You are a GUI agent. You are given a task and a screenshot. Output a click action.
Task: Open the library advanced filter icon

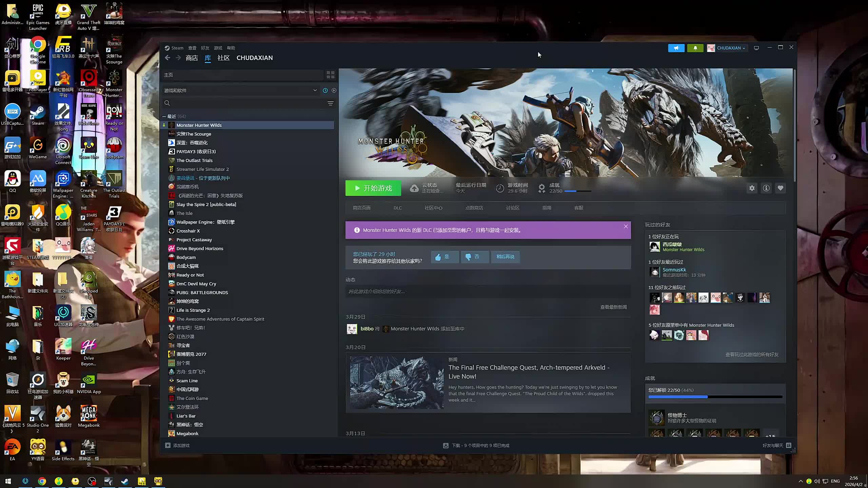[330, 103]
